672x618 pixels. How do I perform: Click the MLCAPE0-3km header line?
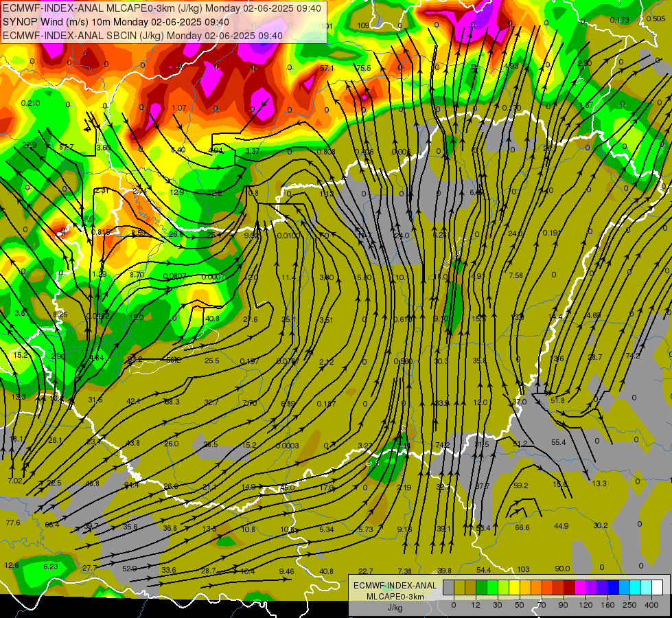click(x=161, y=8)
